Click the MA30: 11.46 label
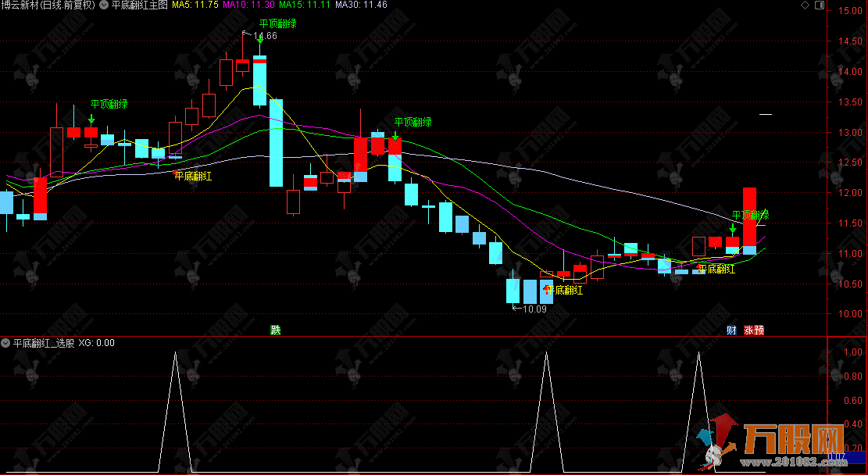The height and width of the screenshot is (475, 868). click(x=361, y=5)
